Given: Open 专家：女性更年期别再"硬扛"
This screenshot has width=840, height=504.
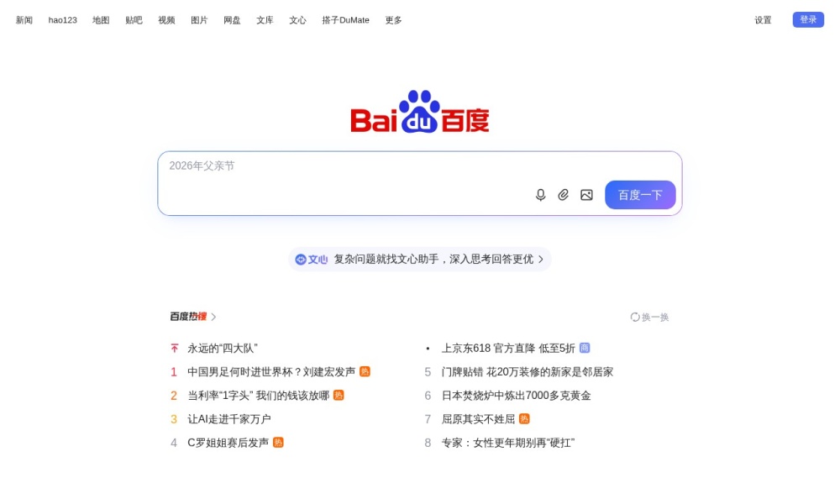Looking at the screenshot, I should click(508, 443).
